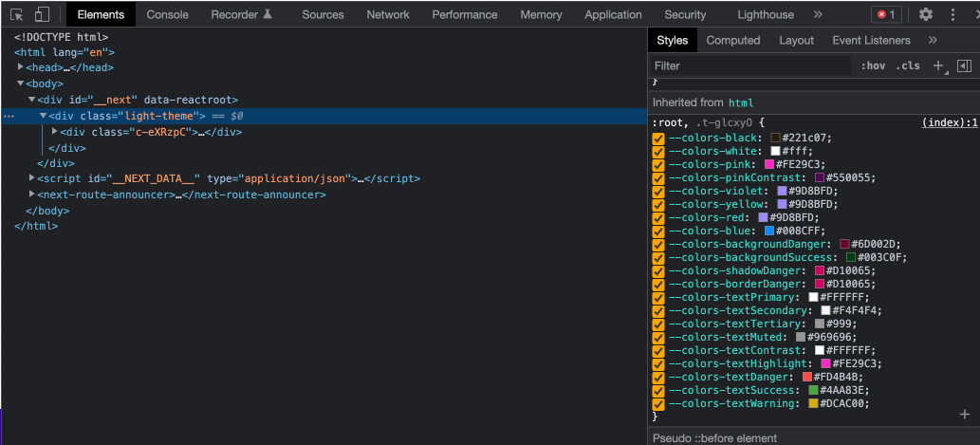Screen dimensions: 980x445
Task: Open the Recorder tab
Action: (x=241, y=14)
